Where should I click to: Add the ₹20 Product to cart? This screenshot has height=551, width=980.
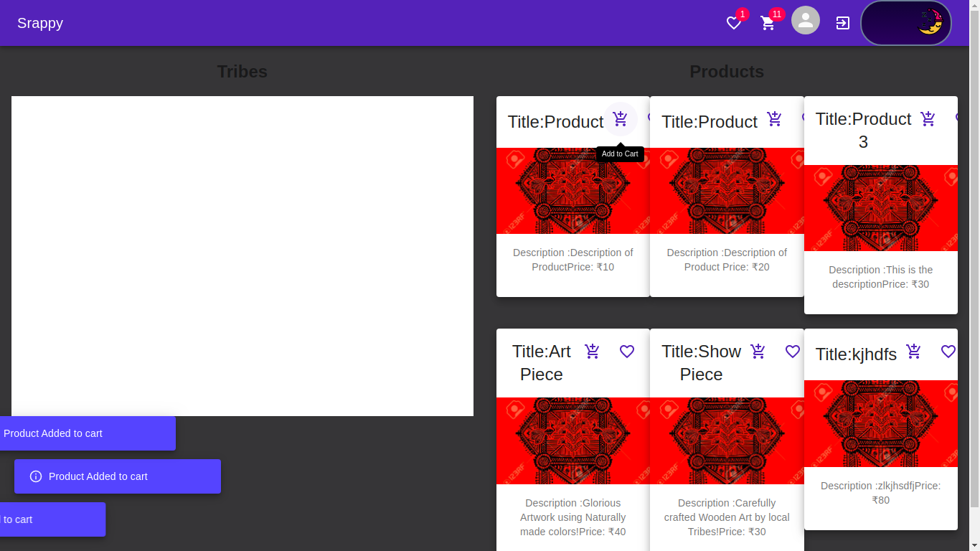pyautogui.click(x=774, y=119)
